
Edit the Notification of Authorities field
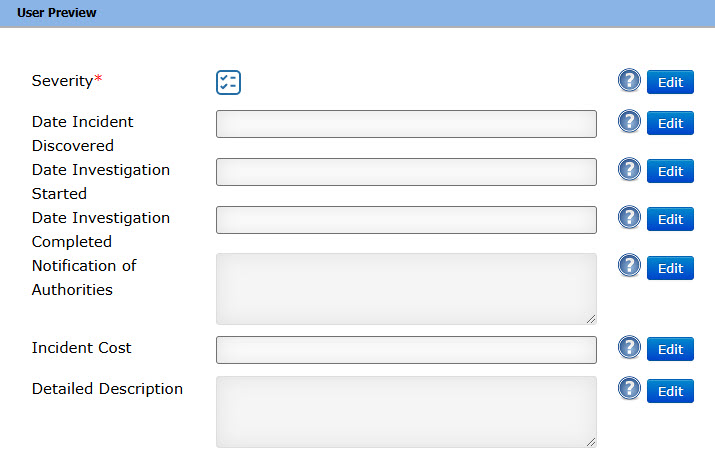click(670, 267)
